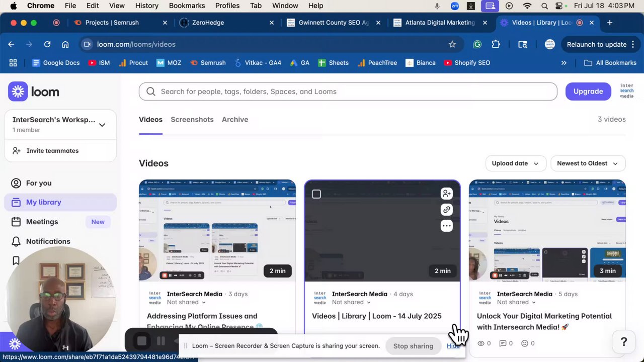This screenshot has height=362, width=644.
Task: Click the Loom recorder stop button
Action: coord(142,341)
